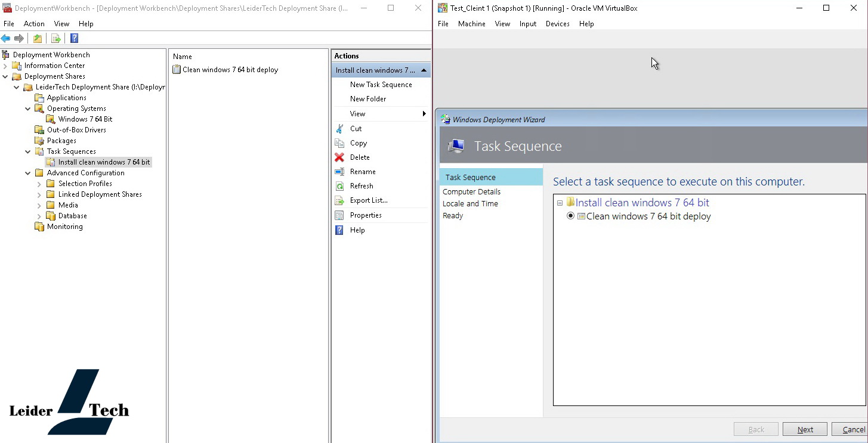
Task: Click the Monitoring folder icon in tree
Action: [39, 227]
